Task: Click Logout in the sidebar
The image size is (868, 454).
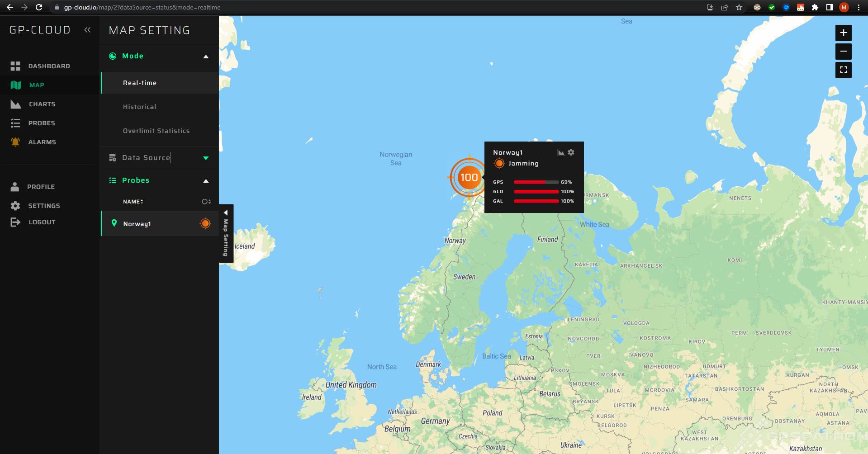Action: [42, 222]
